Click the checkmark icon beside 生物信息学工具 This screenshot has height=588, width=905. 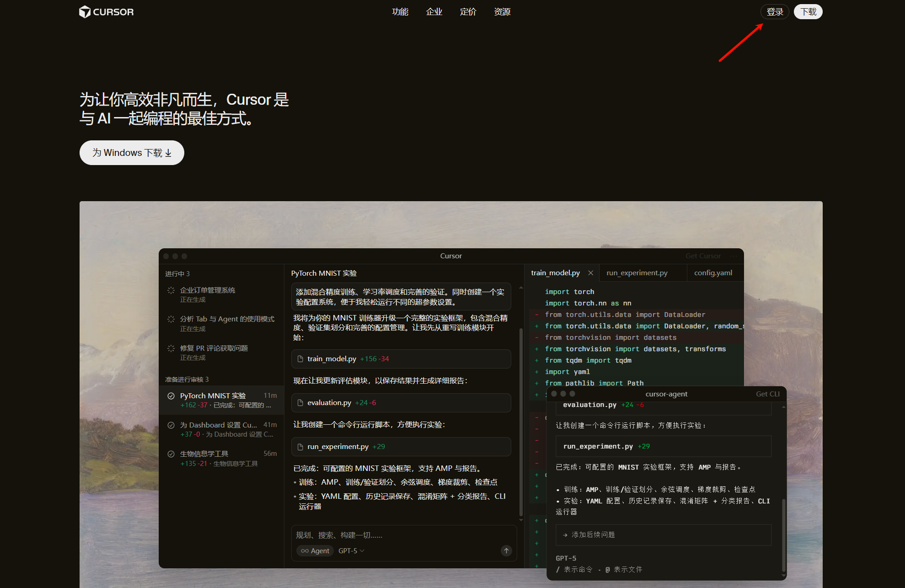[171, 453]
